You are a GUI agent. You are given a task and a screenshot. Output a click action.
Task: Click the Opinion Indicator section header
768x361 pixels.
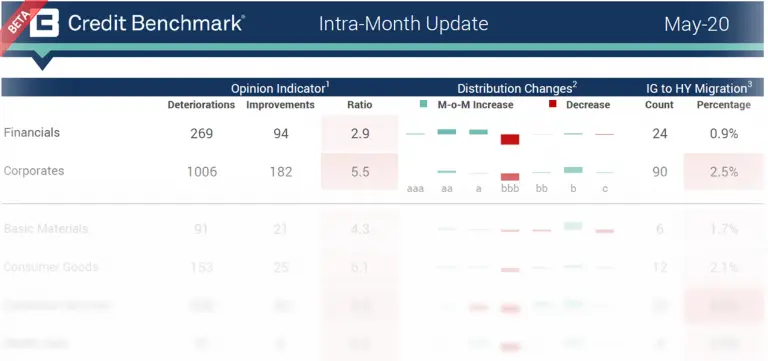(x=280, y=88)
